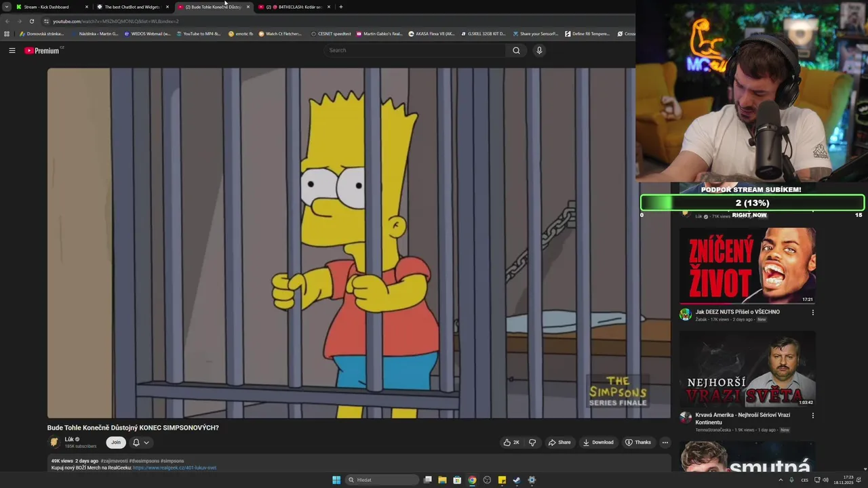Open the smutná video thumbnail
Viewport: 868px width, 488px height.
tap(747, 457)
